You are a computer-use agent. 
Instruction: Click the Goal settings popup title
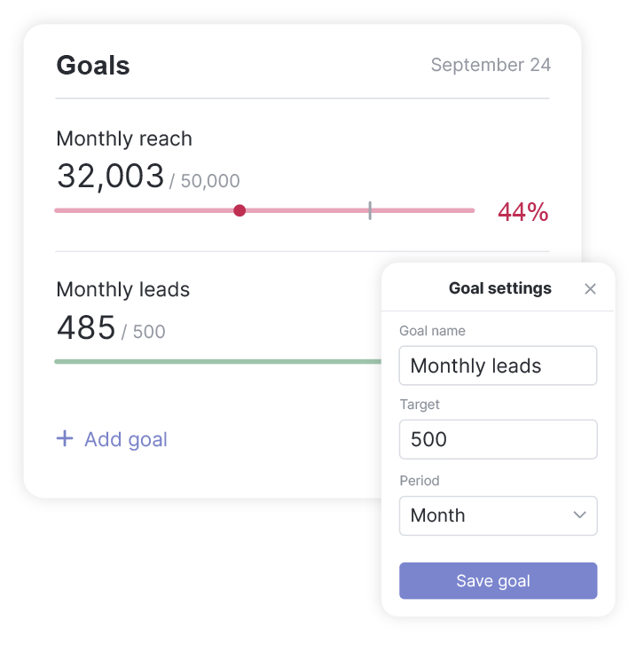click(500, 288)
